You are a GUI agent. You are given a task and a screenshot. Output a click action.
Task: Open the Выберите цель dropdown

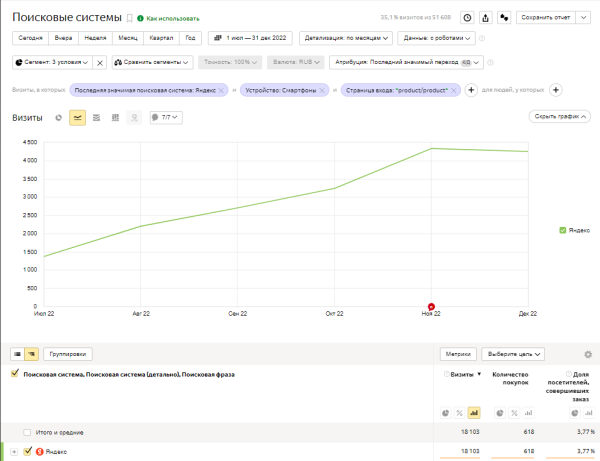coord(514,354)
